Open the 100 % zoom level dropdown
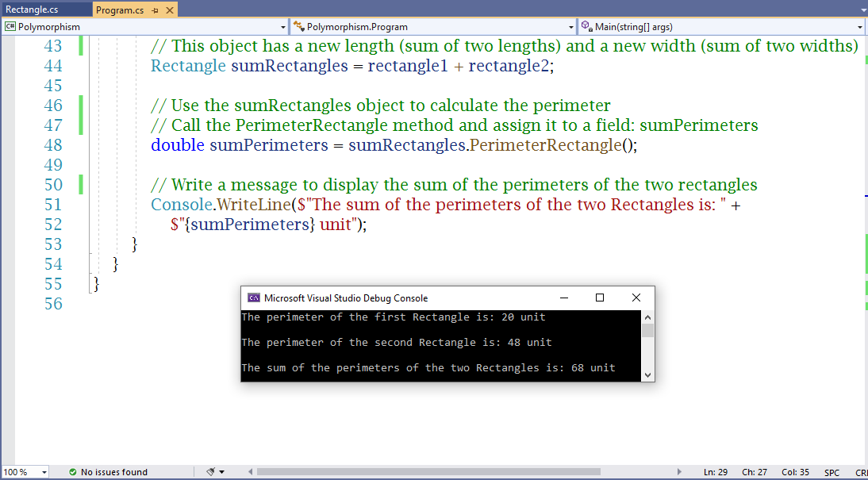 (x=43, y=472)
